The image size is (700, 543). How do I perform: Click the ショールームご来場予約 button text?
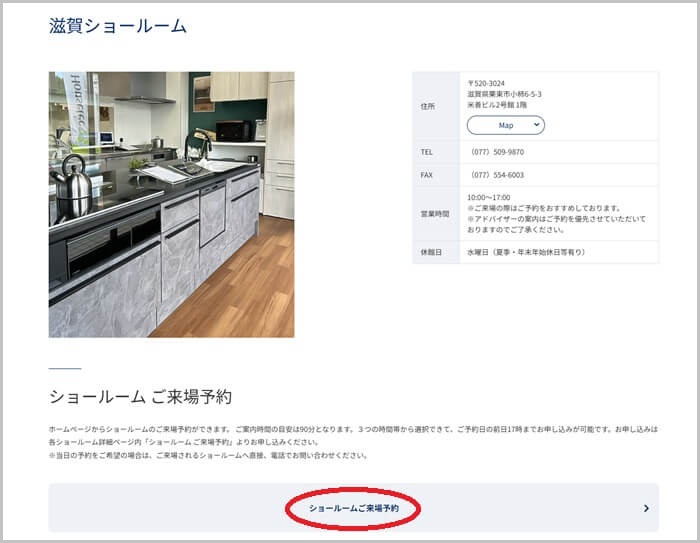(x=353, y=508)
